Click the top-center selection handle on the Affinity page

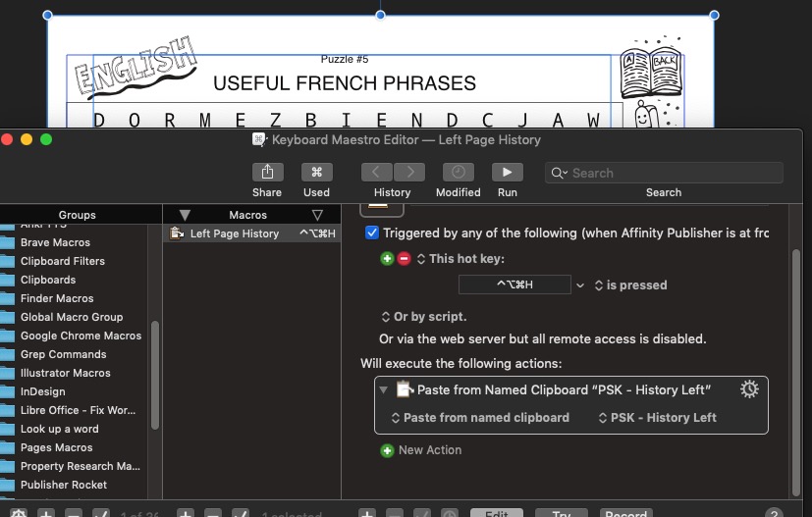(380, 15)
